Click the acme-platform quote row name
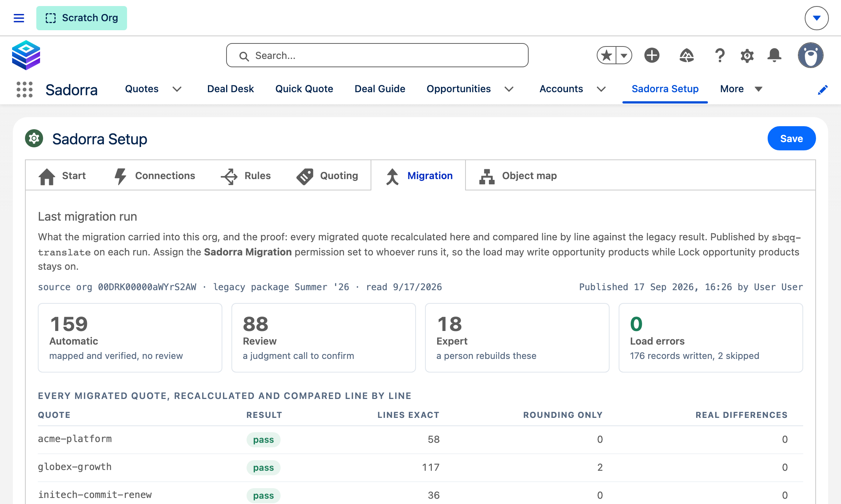The image size is (841, 504). tap(75, 439)
